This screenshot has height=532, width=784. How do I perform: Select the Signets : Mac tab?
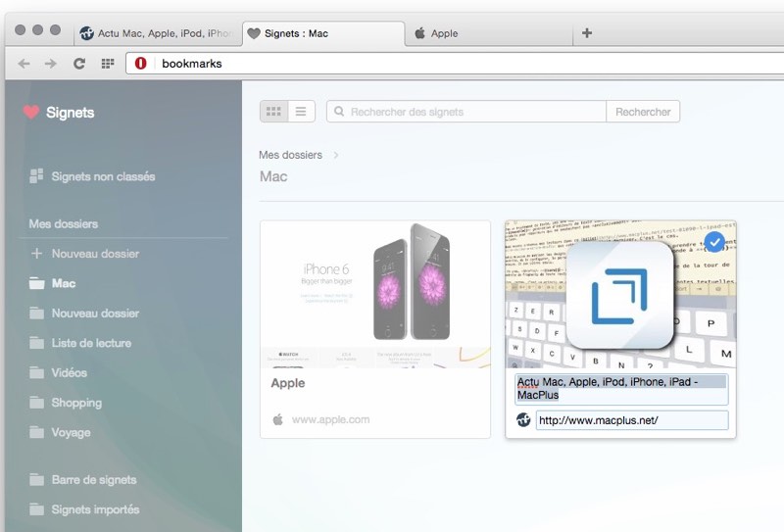coord(323,33)
